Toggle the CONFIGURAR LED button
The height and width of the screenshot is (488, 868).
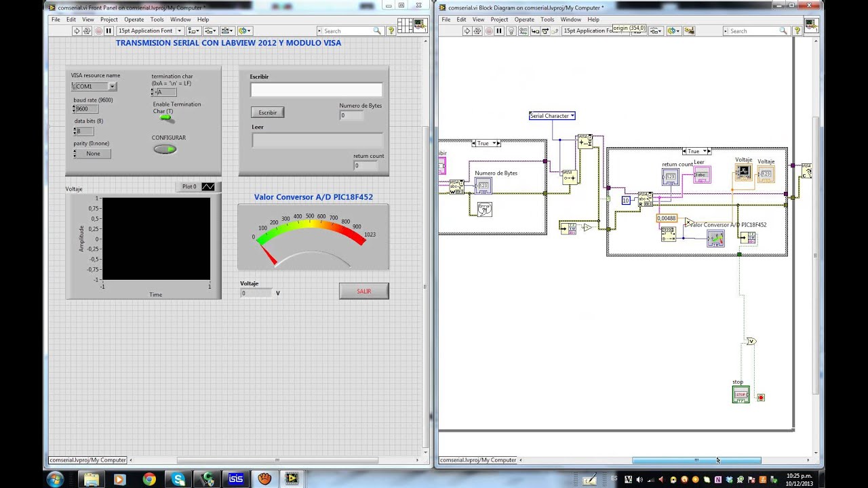[x=165, y=149]
